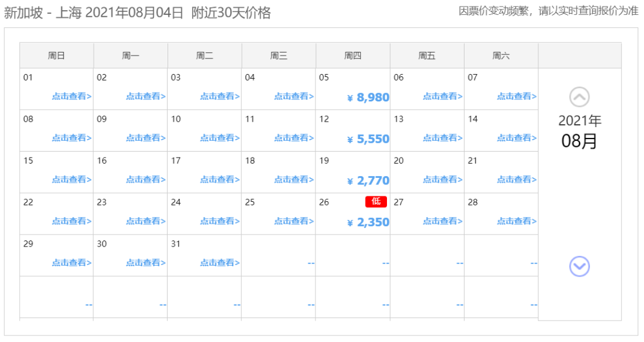The image size is (644, 342).
Task: Click the 周六 column header
Action: (501, 56)
